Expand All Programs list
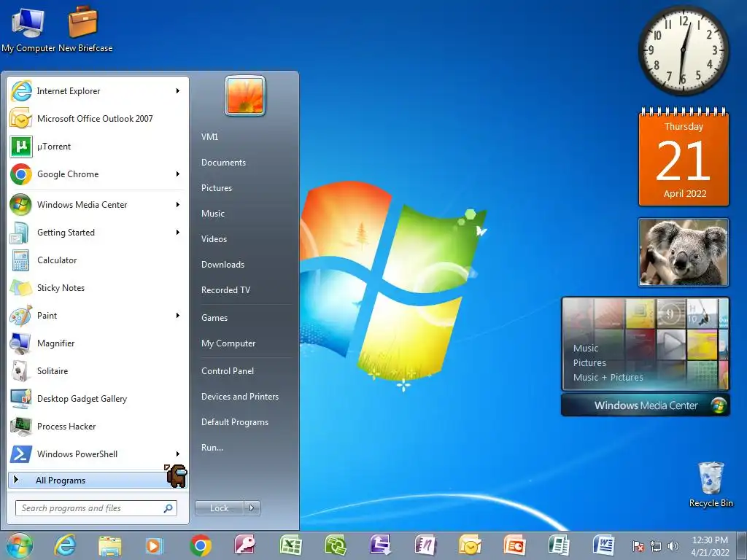This screenshot has width=747, height=560. click(x=98, y=480)
